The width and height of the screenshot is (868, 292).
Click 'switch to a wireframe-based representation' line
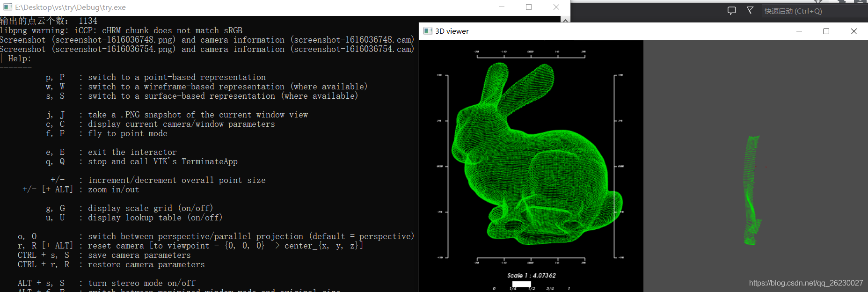pos(228,87)
